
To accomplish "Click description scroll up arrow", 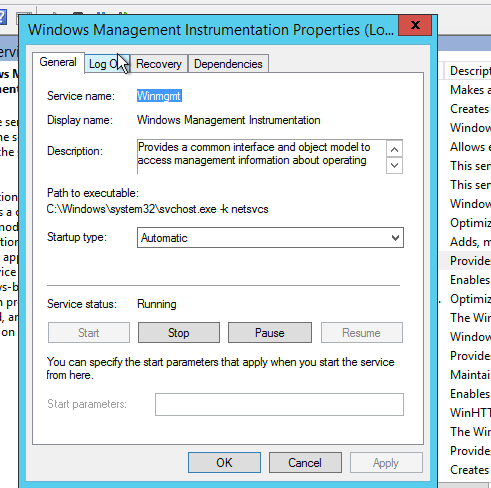I will [394, 149].
